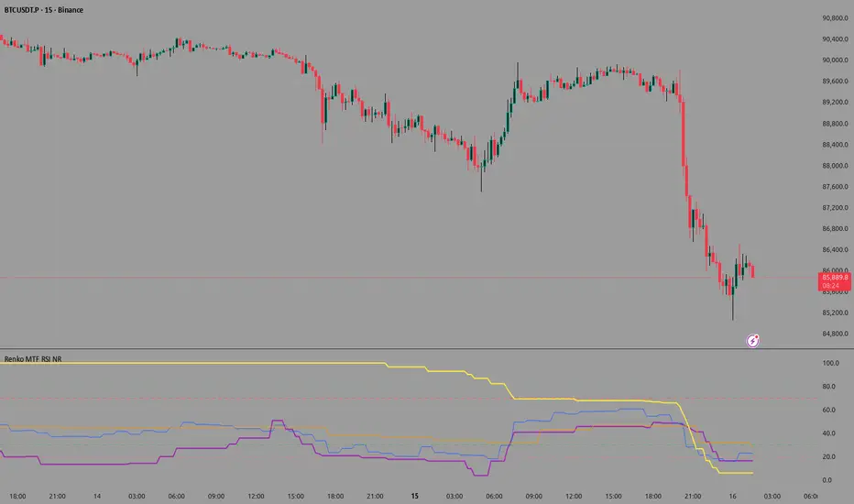
Task: Click the red 85,889.8 current price label
Action: point(835,278)
